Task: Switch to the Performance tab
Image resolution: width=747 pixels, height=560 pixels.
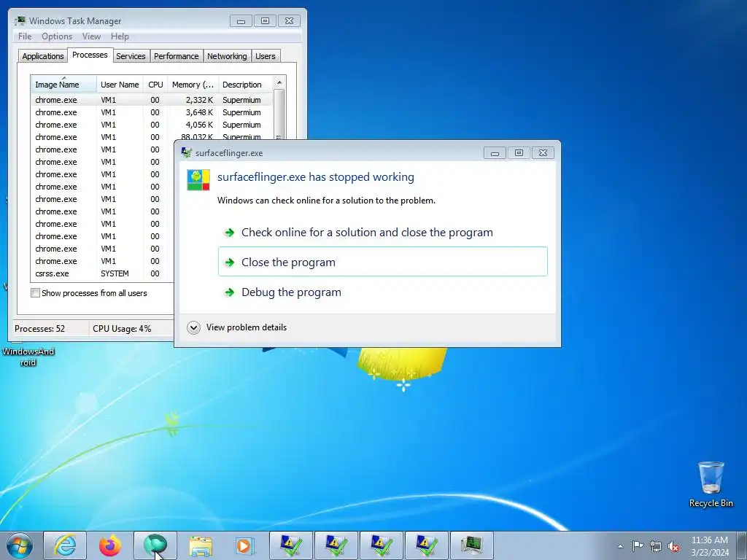Action: coord(176,56)
